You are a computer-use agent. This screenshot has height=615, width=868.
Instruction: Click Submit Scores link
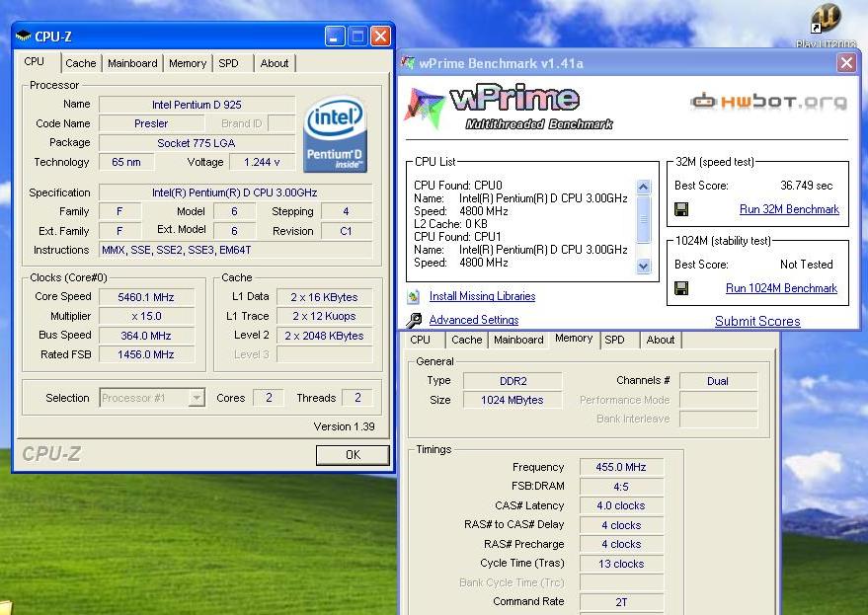(x=757, y=321)
